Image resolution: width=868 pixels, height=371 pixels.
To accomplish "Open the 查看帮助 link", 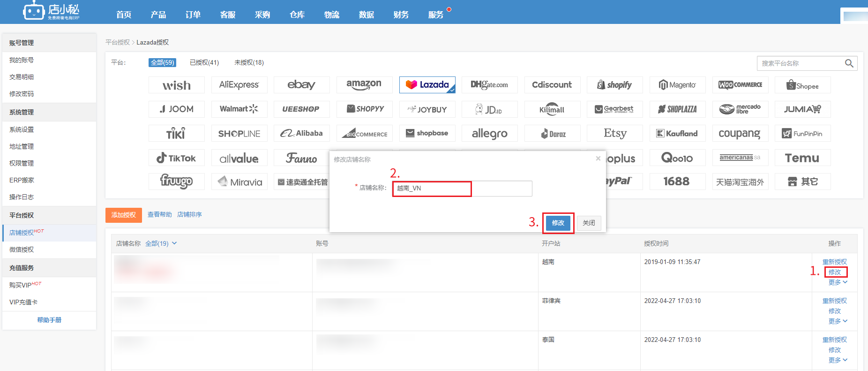I will click(160, 214).
